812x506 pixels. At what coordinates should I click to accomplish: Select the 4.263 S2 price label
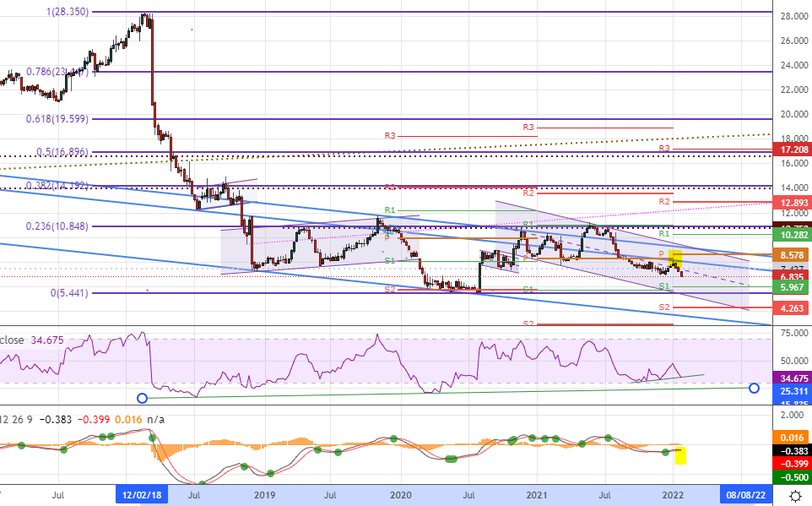click(791, 308)
